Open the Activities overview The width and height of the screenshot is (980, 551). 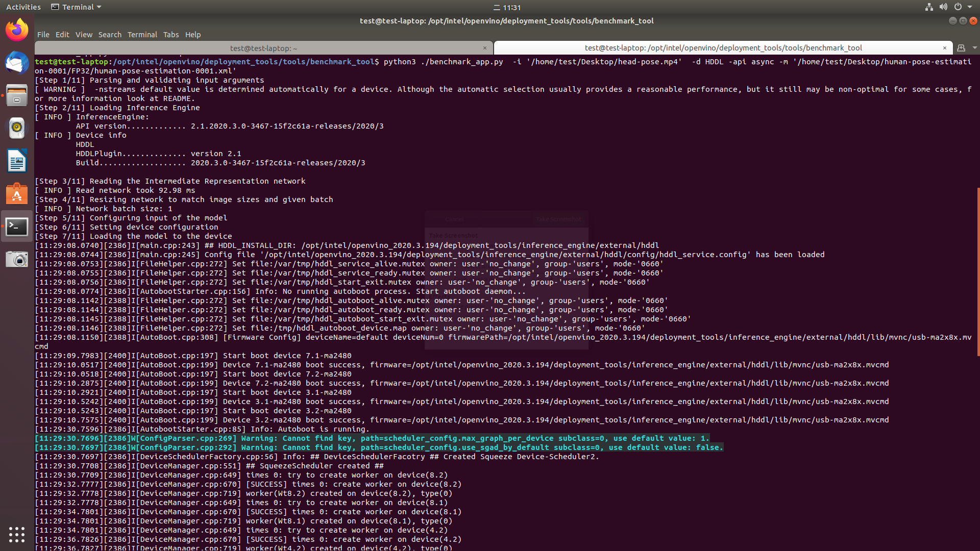(23, 7)
